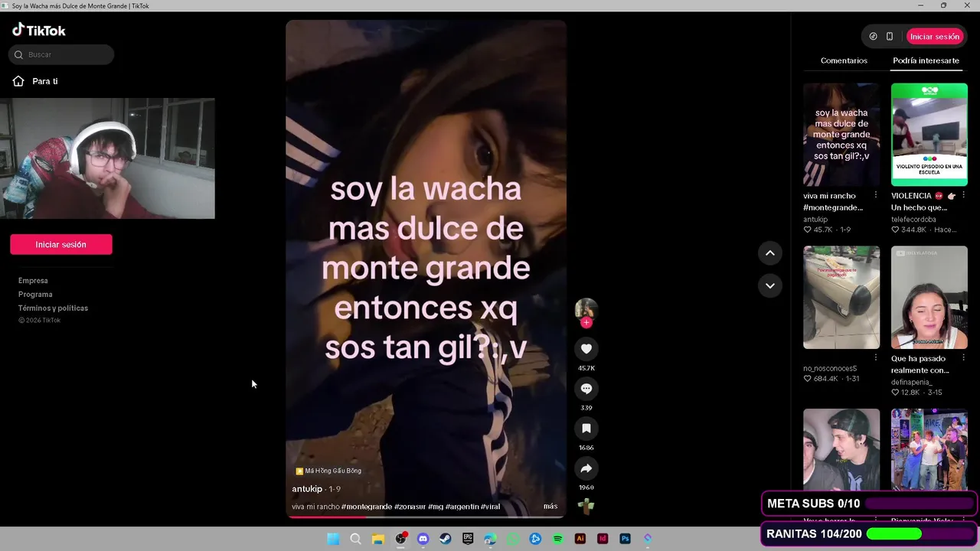Click the Iniciar sesión button in left sidebar

pyautogui.click(x=60, y=244)
